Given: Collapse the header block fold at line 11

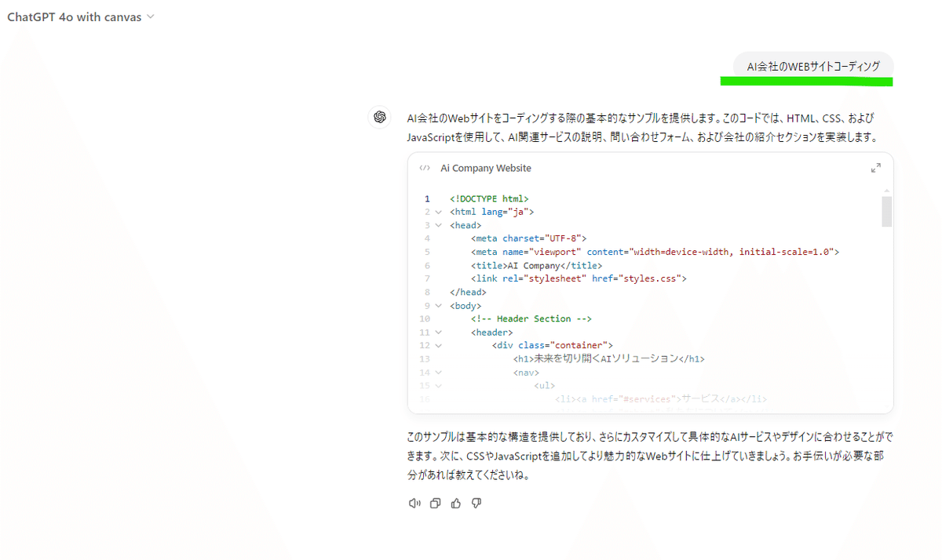Looking at the screenshot, I should pos(438,332).
